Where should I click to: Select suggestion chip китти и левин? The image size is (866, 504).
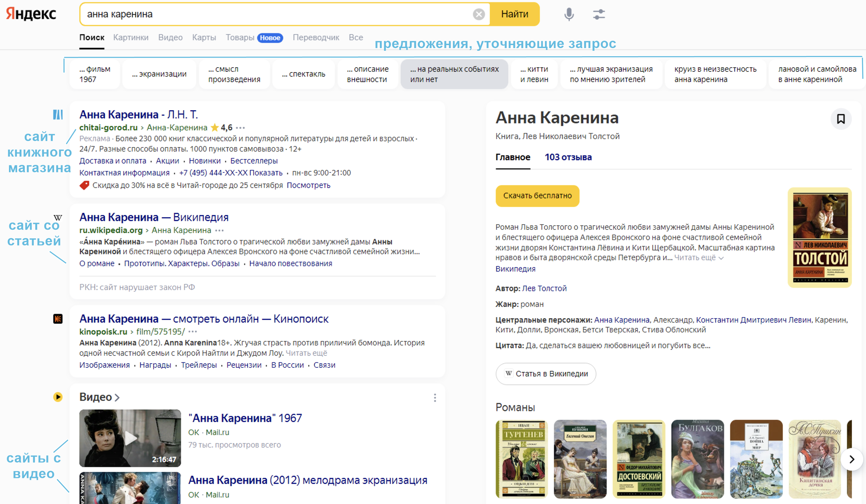point(534,74)
